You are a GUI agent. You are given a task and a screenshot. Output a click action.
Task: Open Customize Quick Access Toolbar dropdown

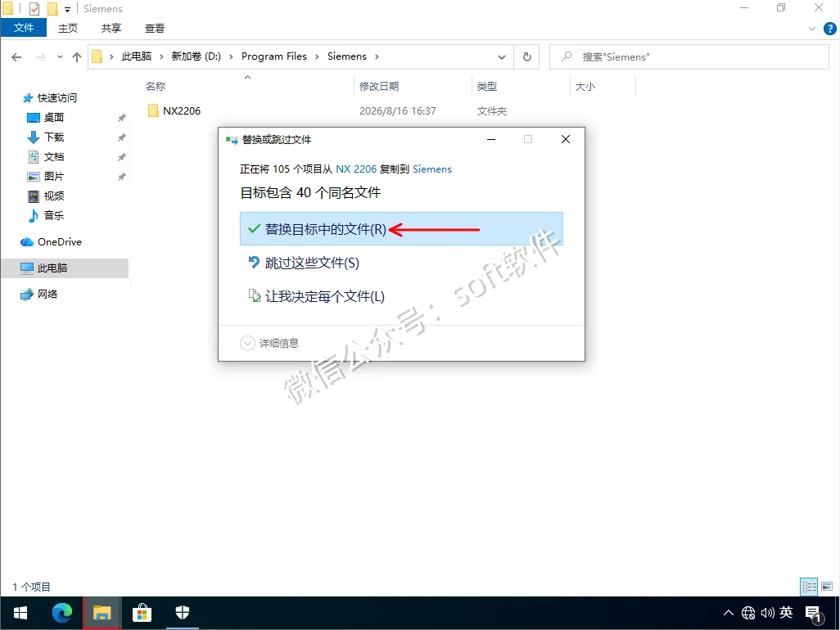(67, 9)
